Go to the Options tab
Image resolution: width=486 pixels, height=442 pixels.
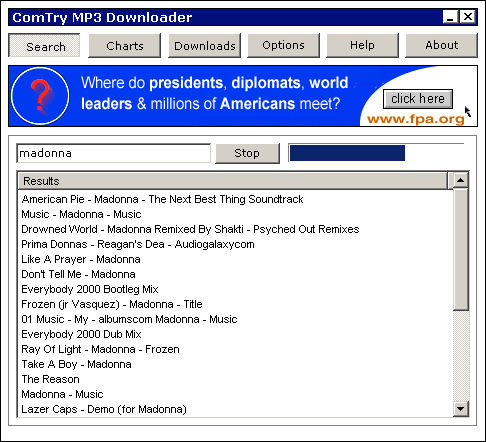(283, 45)
